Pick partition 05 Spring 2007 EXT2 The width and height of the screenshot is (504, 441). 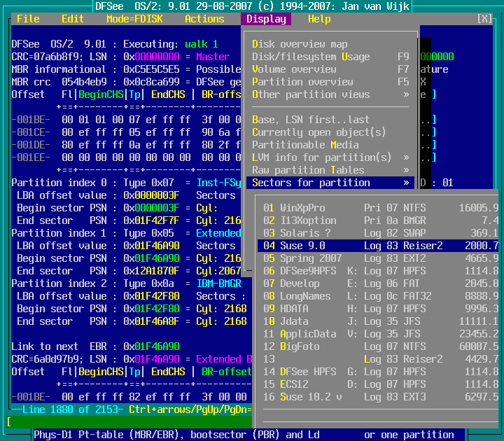pyautogui.click(x=378, y=258)
